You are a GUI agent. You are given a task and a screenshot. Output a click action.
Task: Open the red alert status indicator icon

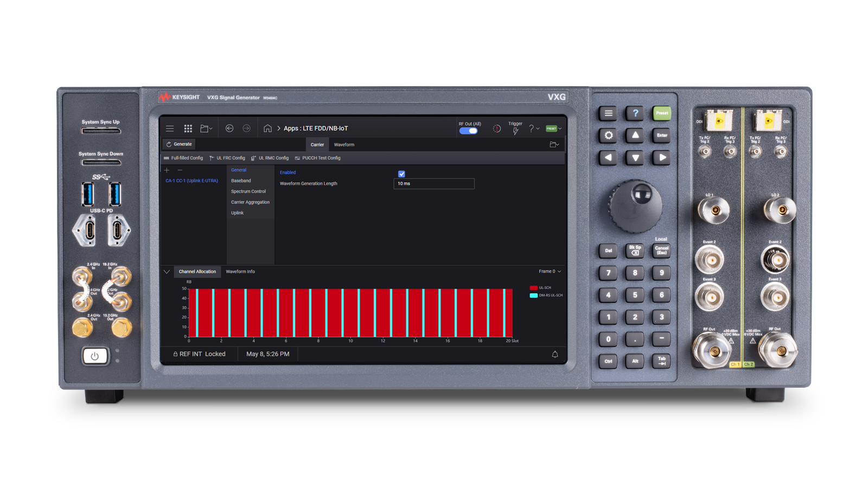coord(497,129)
